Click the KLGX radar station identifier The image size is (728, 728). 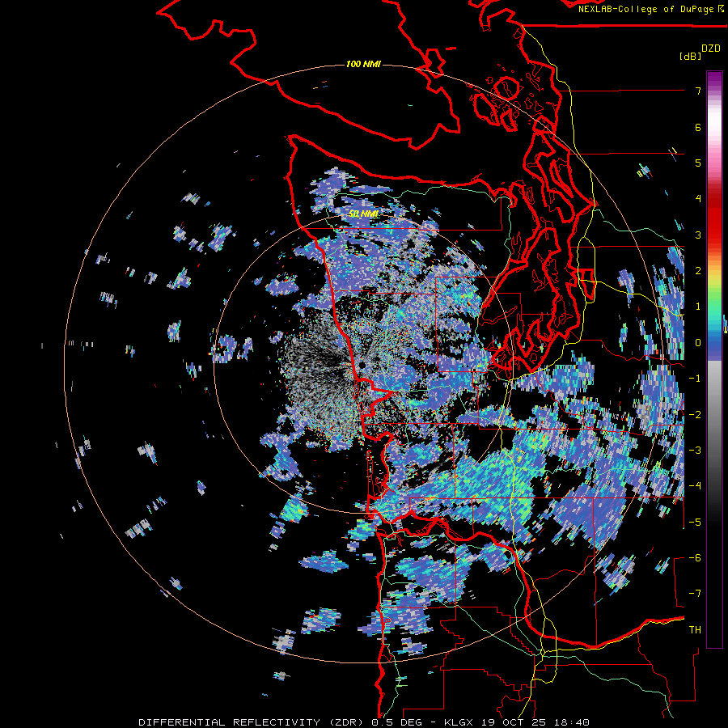(459, 722)
